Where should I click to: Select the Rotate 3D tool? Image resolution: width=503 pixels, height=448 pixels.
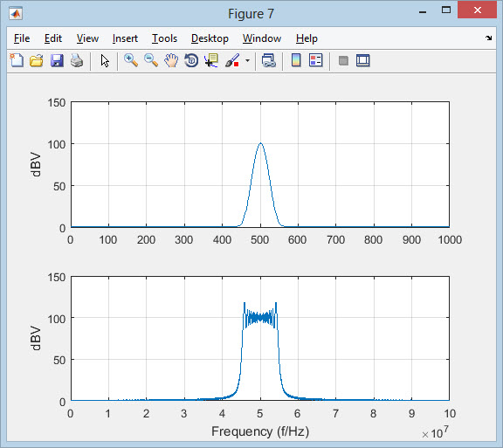[x=191, y=60]
